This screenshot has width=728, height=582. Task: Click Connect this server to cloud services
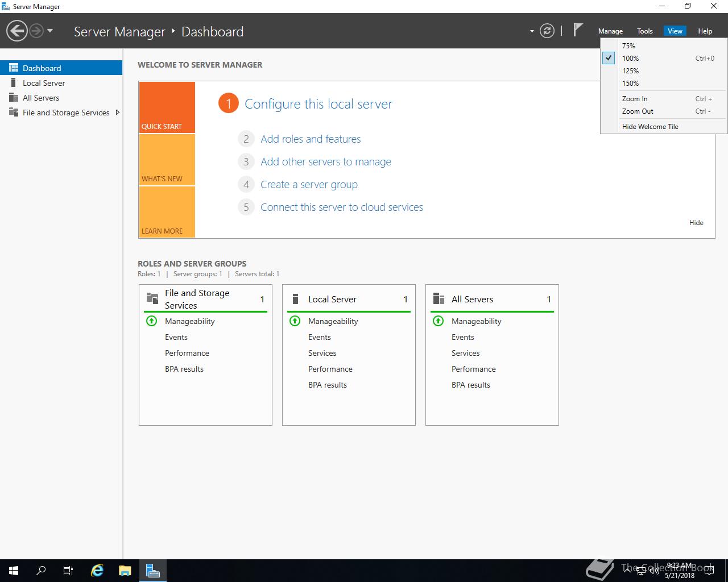point(342,207)
